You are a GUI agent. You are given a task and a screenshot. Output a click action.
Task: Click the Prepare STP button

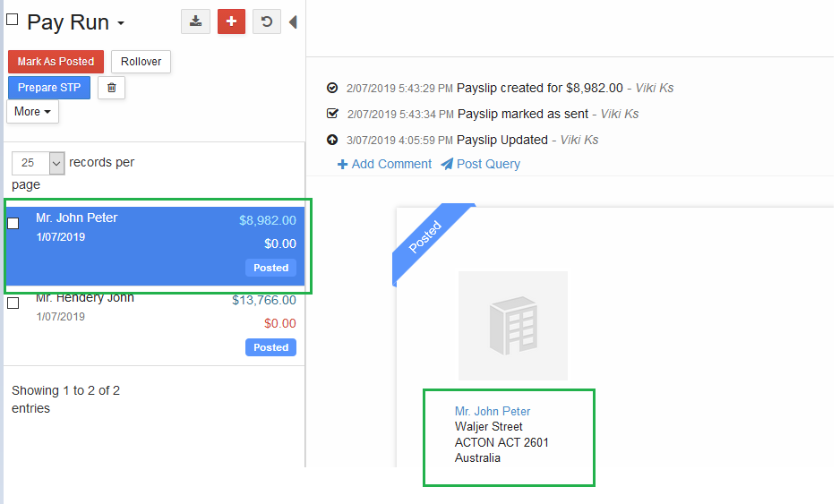[49, 88]
